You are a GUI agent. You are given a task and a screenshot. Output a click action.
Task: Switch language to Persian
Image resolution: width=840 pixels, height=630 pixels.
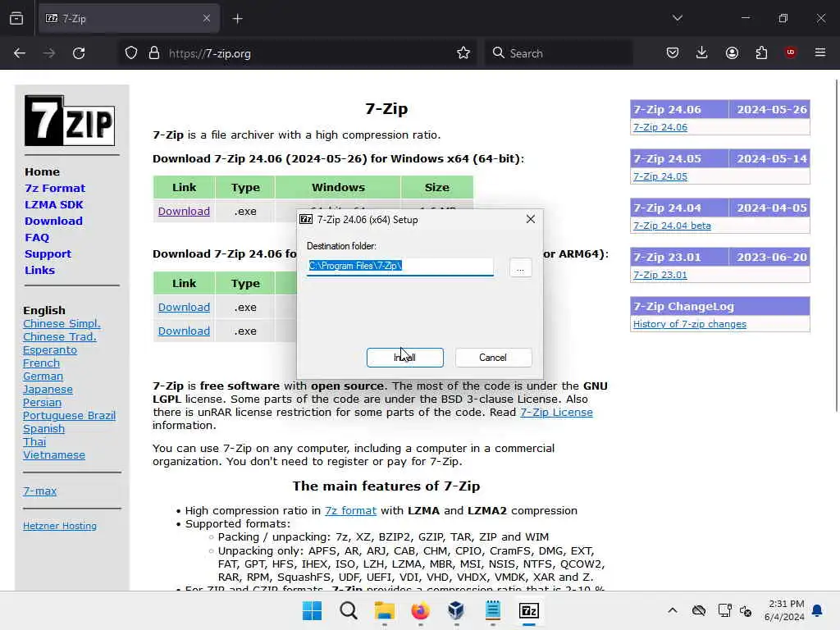42,402
